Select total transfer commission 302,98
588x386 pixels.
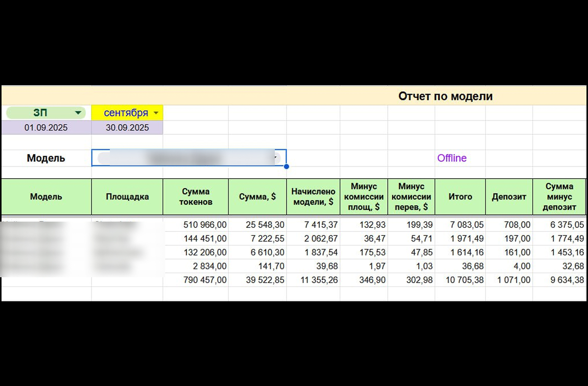[411, 280]
